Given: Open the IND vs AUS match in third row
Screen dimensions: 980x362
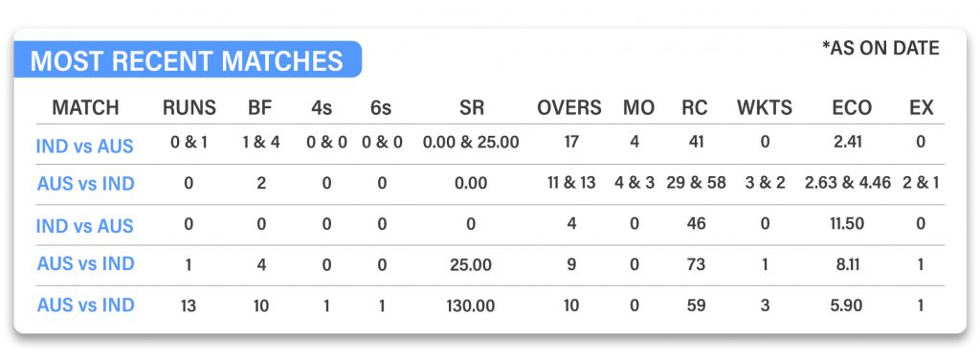Looking at the screenshot, I should 85,226.
